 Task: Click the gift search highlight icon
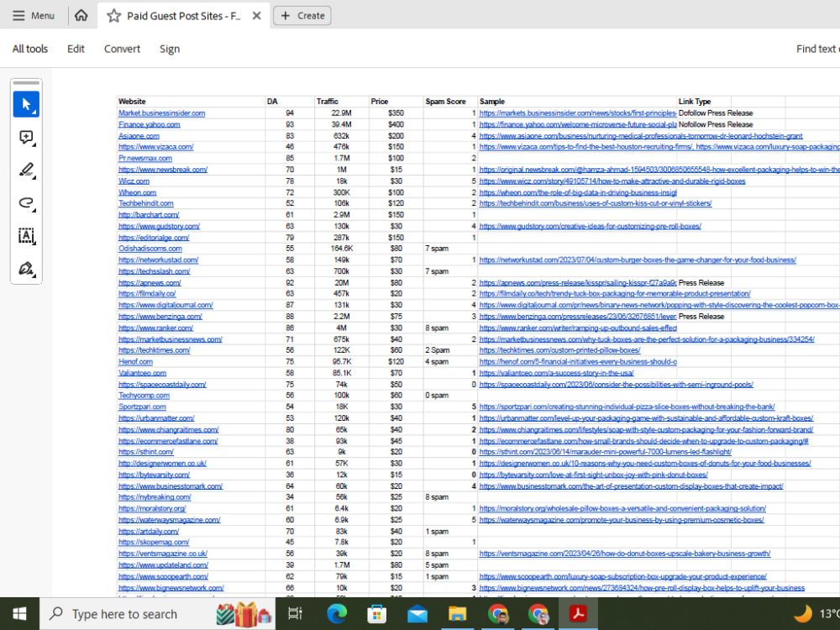(x=244, y=614)
